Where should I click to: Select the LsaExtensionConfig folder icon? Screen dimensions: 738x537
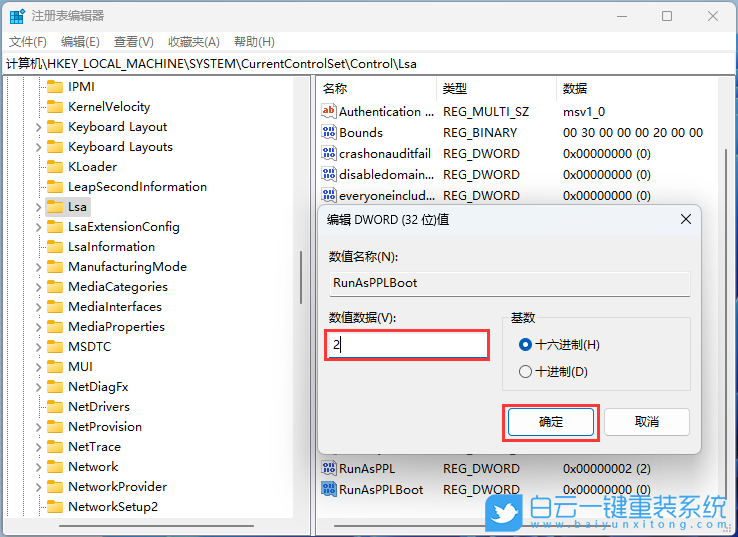point(55,227)
